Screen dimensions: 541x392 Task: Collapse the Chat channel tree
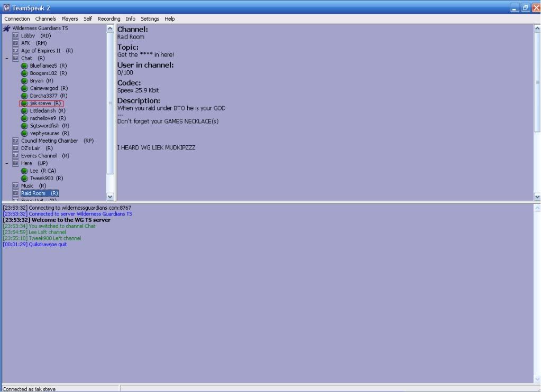6,58
